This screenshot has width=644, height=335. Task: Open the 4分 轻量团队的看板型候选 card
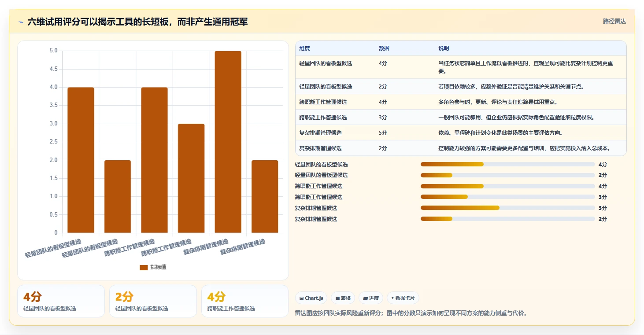61,301
